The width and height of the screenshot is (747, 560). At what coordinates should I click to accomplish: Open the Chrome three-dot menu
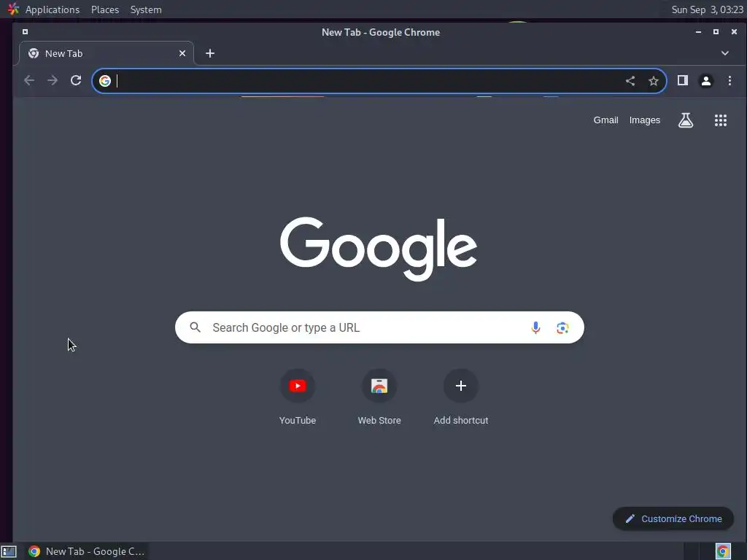click(729, 80)
